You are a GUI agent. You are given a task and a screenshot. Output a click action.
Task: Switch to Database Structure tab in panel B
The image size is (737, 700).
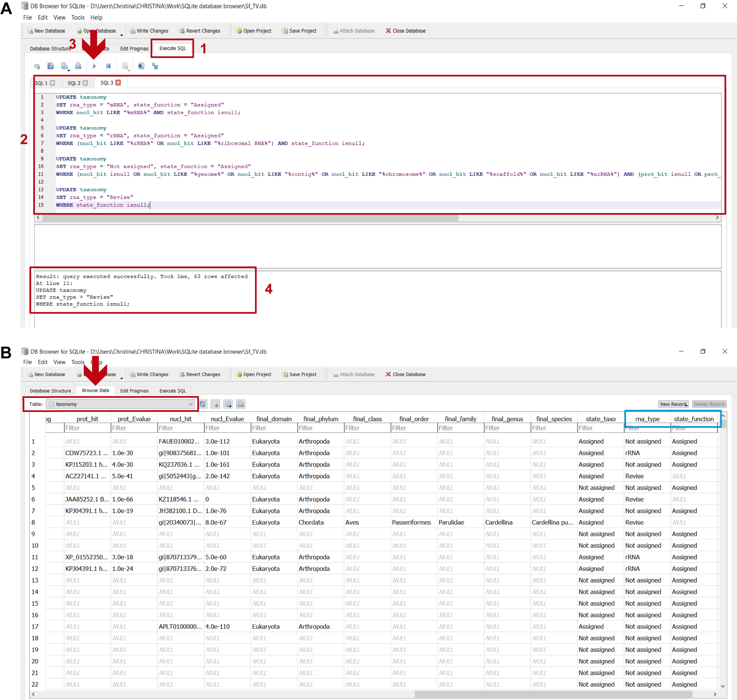coord(50,391)
